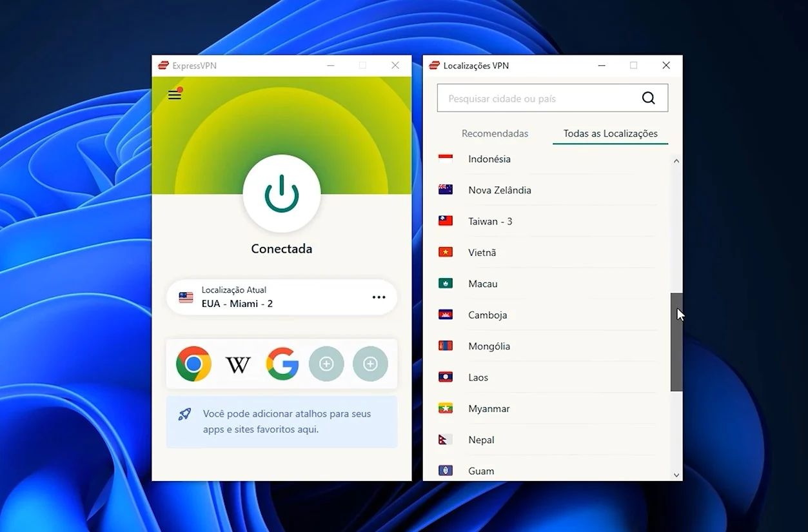
Task: Switch to Todas as Localizações tab
Action: (611, 133)
